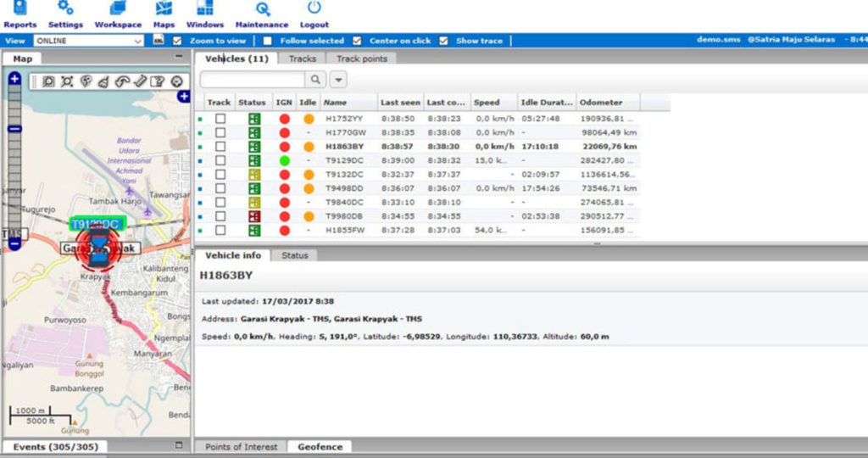Open the Reports menu icon

point(19,9)
